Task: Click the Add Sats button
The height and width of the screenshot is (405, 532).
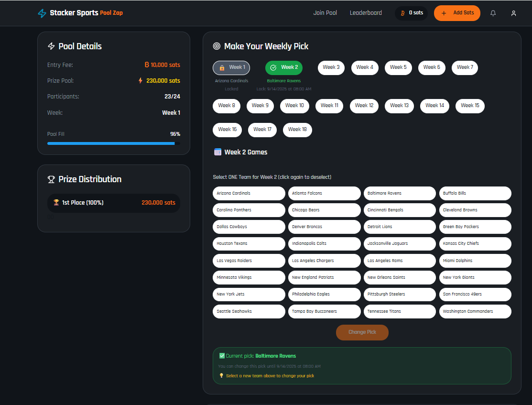Action: point(457,13)
